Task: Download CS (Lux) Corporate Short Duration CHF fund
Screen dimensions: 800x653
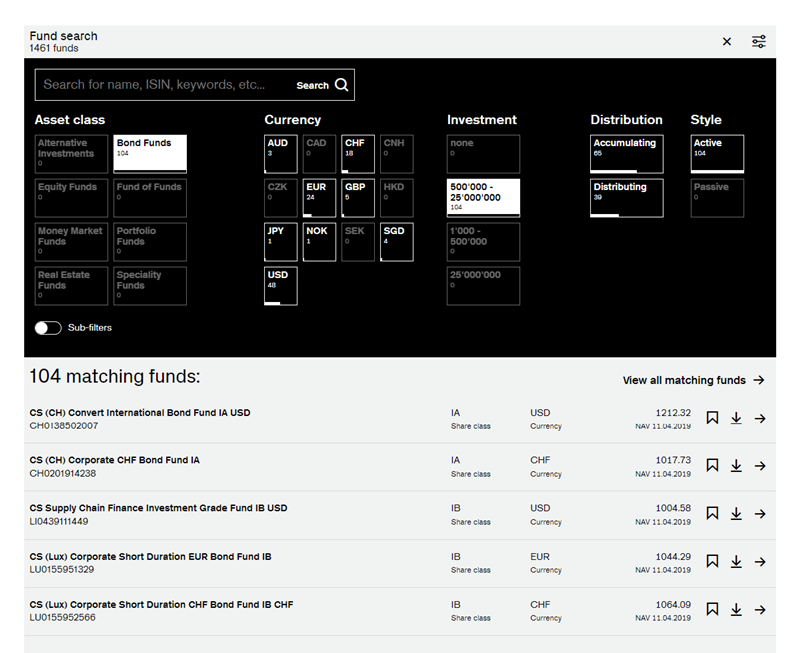Action: point(736,610)
